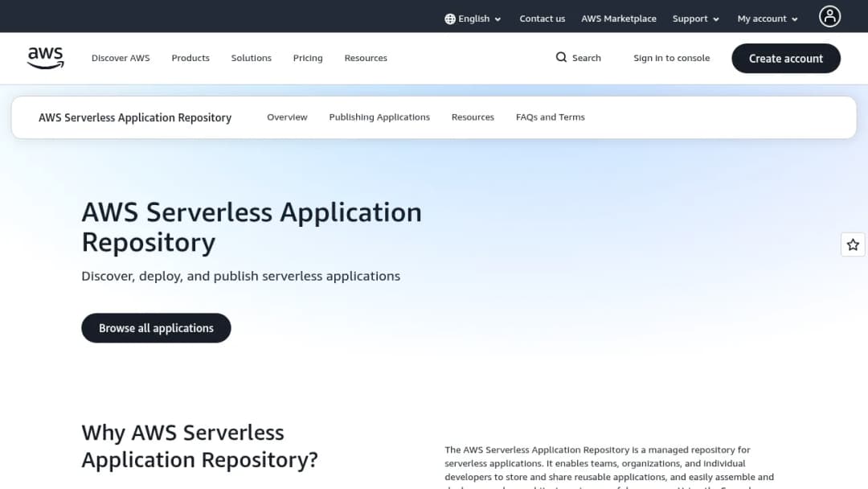Image resolution: width=868 pixels, height=489 pixels.
Task: Click the star bookmark icon at right edge
Action: pyautogui.click(x=853, y=244)
